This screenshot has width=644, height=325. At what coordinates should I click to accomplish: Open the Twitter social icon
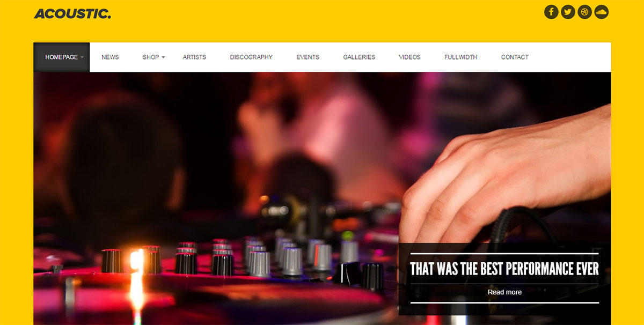pos(568,12)
